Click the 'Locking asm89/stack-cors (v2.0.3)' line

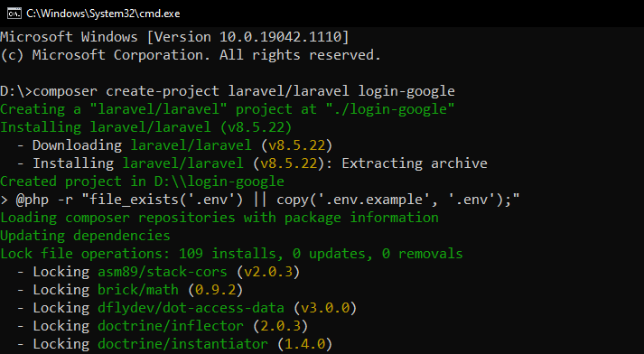pos(159,272)
